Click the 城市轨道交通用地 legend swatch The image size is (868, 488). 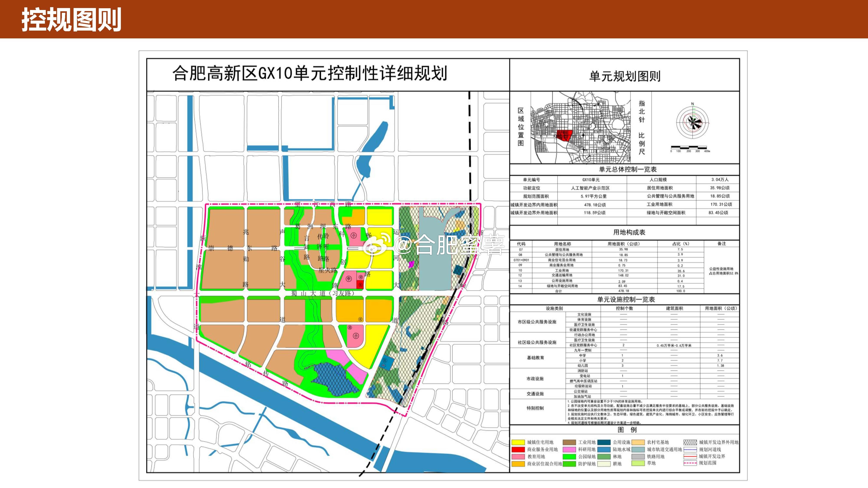(x=638, y=449)
